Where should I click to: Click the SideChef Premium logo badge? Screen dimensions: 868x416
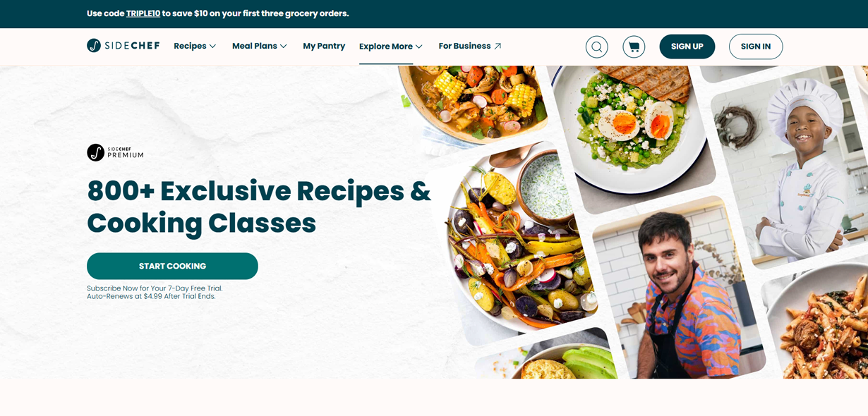[115, 152]
